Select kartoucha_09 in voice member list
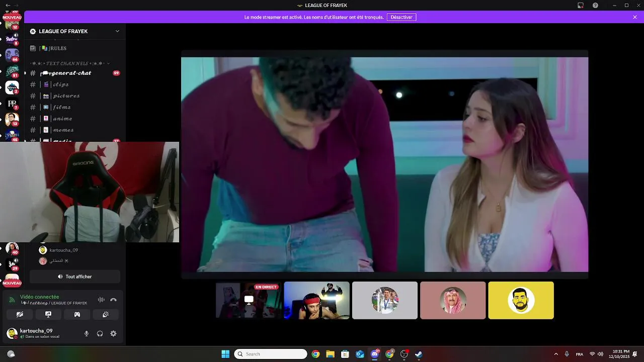The height and width of the screenshot is (362, 644). pos(58,250)
